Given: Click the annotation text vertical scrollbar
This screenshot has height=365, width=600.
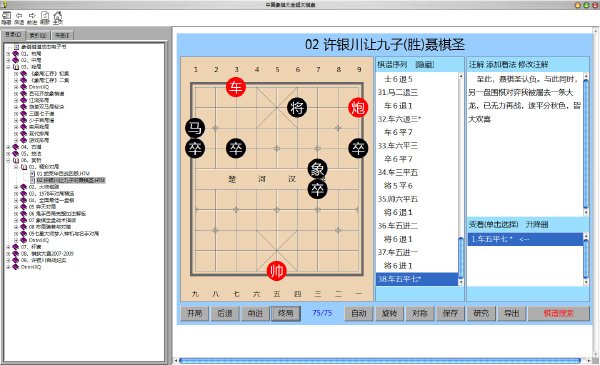Looking at the screenshot, I should click(586, 145).
